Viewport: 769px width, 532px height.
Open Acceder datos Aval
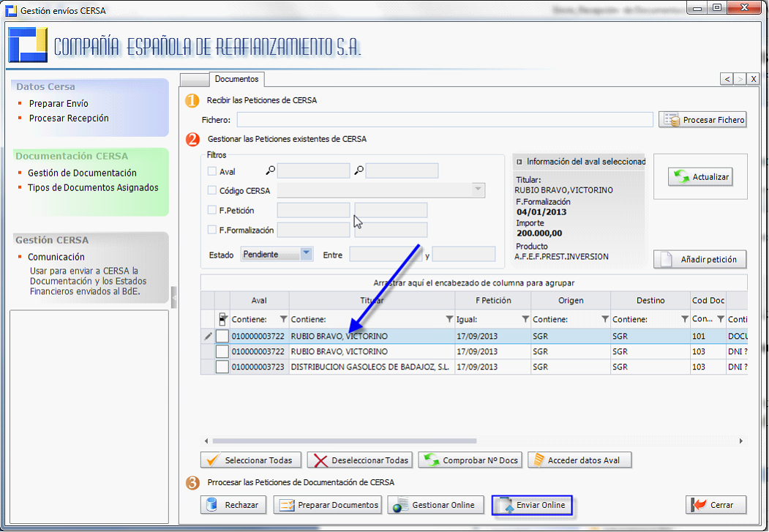(x=579, y=460)
